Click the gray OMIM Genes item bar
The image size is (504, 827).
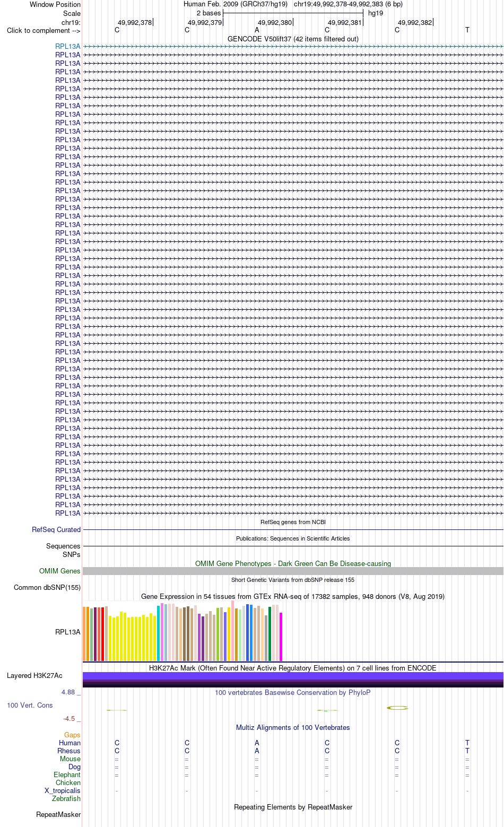tap(293, 571)
